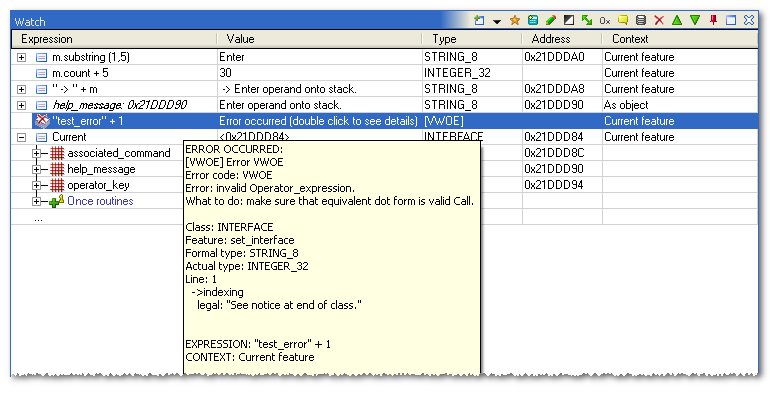Click the error icon of the "test_error" + 1 row

(43, 121)
